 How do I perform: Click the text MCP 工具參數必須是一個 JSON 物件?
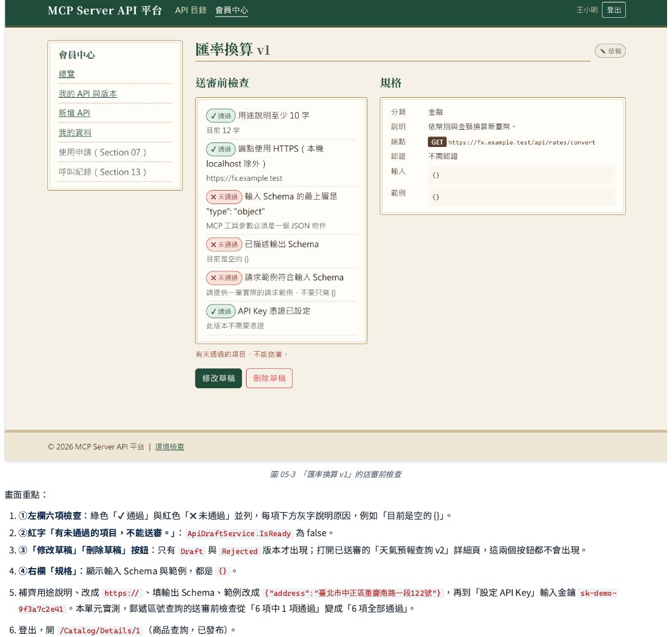point(266,226)
